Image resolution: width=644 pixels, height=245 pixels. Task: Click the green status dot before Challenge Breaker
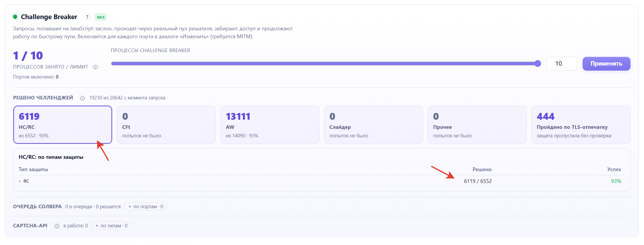coord(15,17)
